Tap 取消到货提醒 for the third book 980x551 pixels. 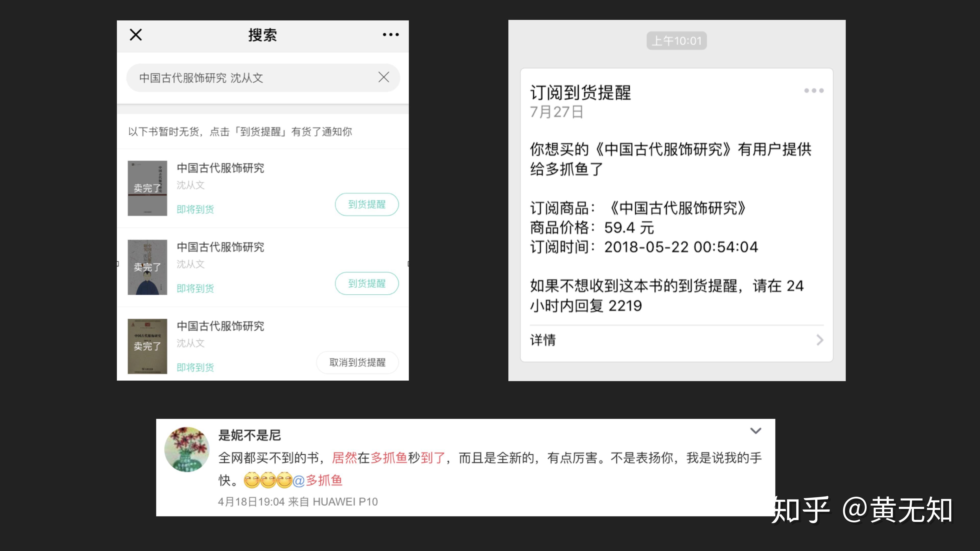pyautogui.click(x=357, y=362)
